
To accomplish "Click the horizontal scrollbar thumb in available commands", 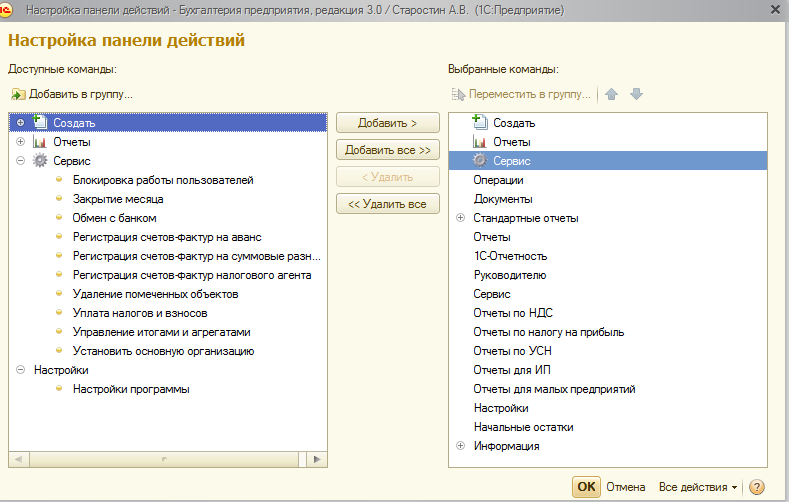I will pyautogui.click(x=164, y=459).
